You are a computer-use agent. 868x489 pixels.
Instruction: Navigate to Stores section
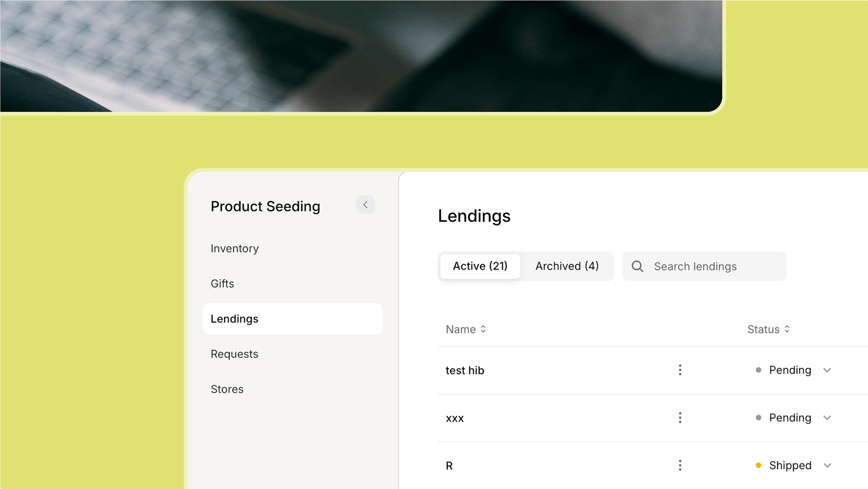point(227,389)
